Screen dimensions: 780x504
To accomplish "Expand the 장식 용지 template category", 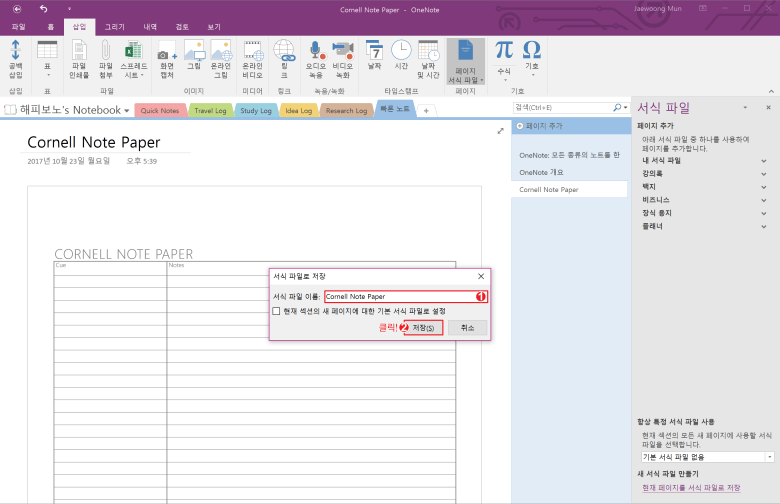I will click(x=764, y=213).
